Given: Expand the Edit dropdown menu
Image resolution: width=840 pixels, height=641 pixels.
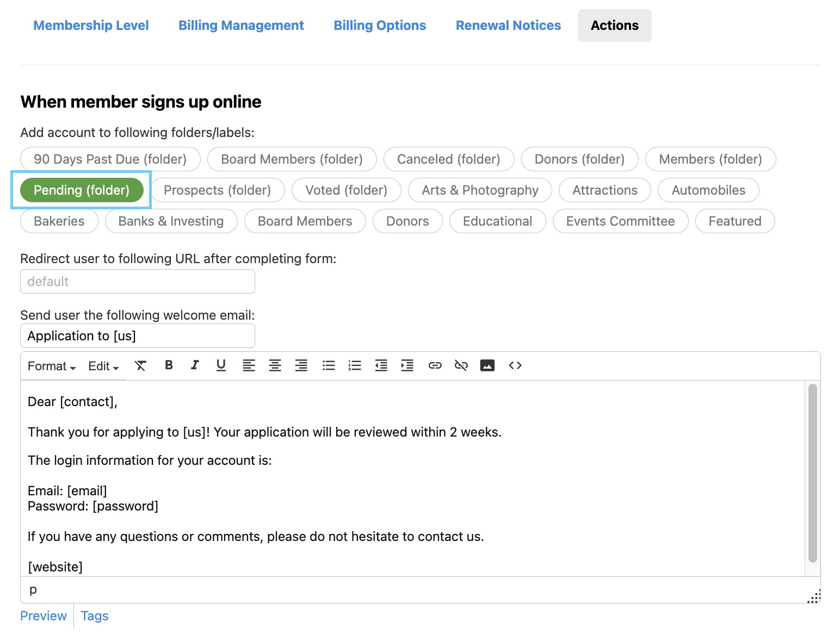Looking at the screenshot, I should (x=103, y=366).
